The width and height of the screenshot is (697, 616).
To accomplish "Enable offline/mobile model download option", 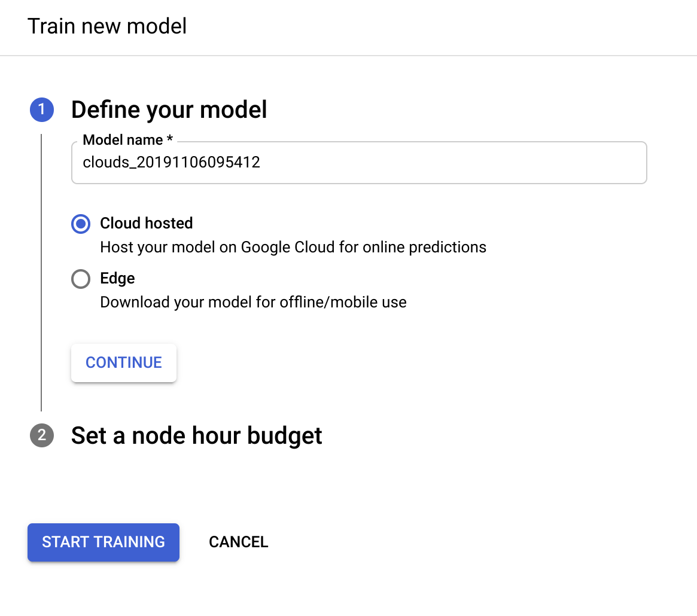I will coord(80,279).
